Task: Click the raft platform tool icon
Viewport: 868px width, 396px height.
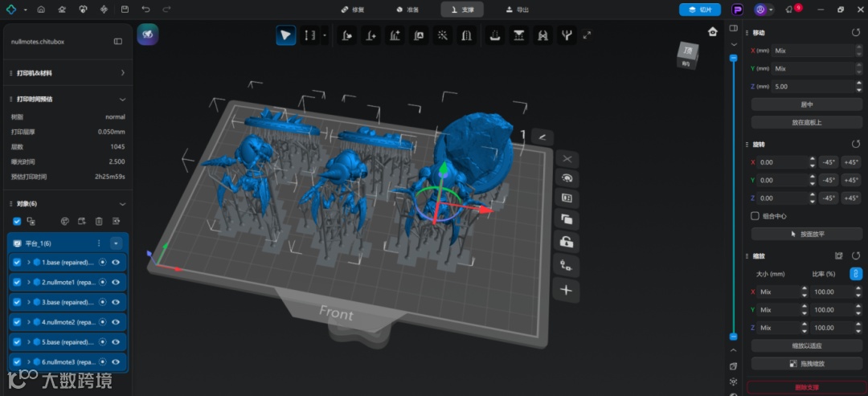Action: (495, 35)
